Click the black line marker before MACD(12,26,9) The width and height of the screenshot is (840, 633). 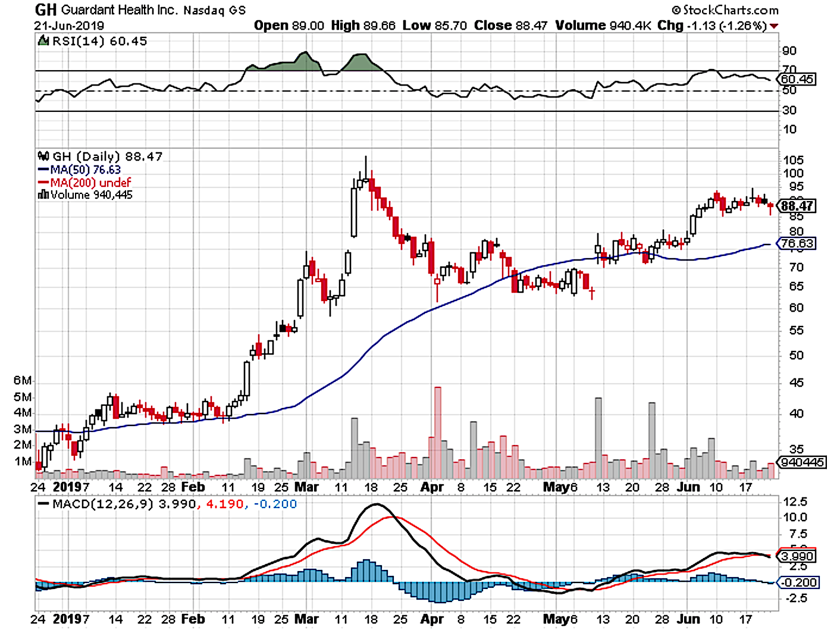(43, 503)
